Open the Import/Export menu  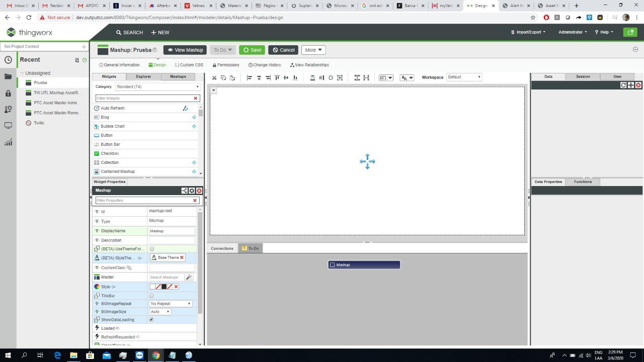pyautogui.click(x=528, y=32)
